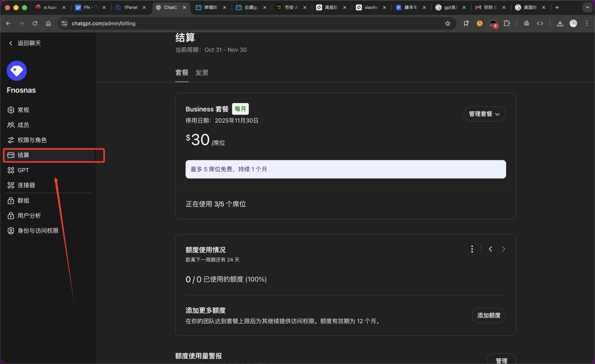The width and height of the screenshot is (595, 364).
Task: View site information icon in address bar
Action: (65, 23)
